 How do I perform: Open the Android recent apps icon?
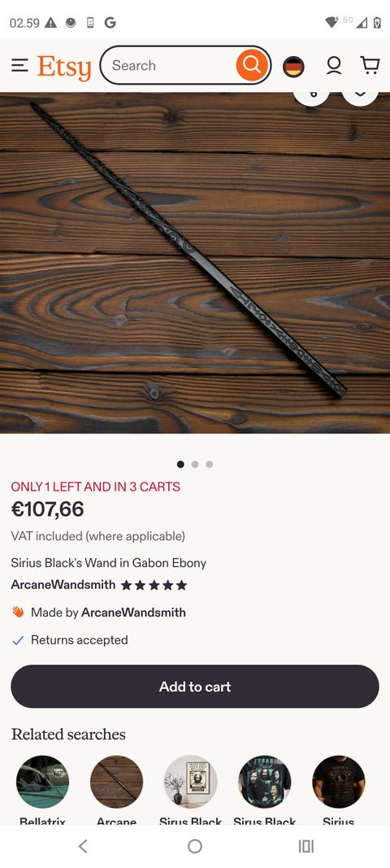point(306,846)
